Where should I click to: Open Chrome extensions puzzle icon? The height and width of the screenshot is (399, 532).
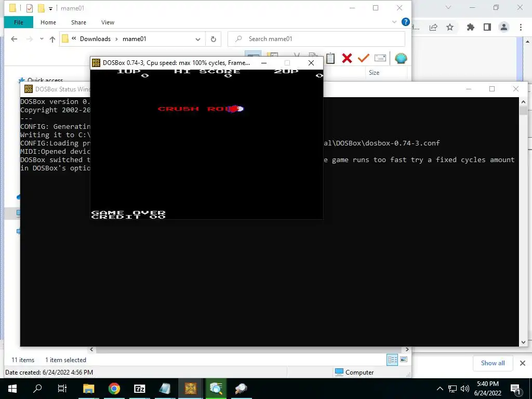[471, 27]
